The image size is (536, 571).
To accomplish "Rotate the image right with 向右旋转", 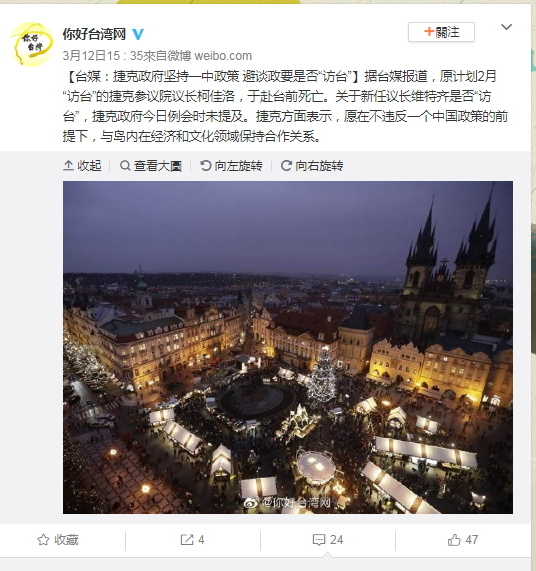I will (x=312, y=166).
